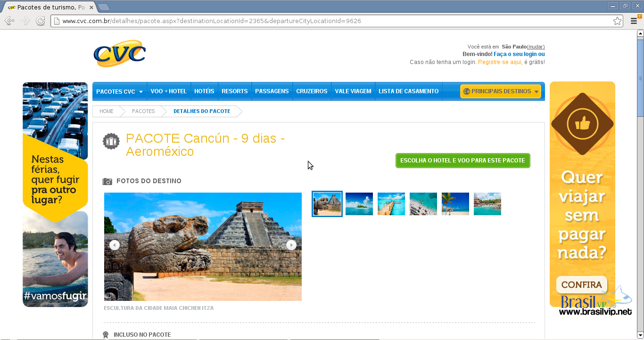The width and height of the screenshot is (644, 340).
Task: Click the Pacotes breadcrumb
Action: pyautogui.click(x=143, y=111)
